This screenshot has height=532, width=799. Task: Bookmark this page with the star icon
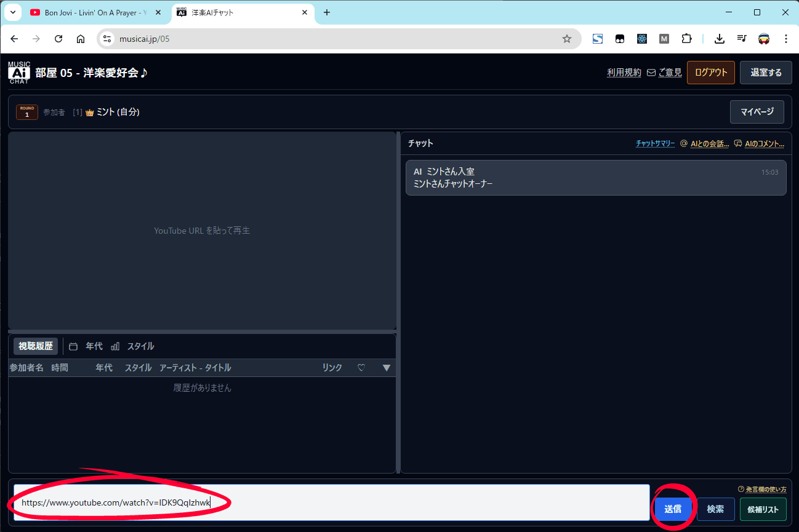567,39
